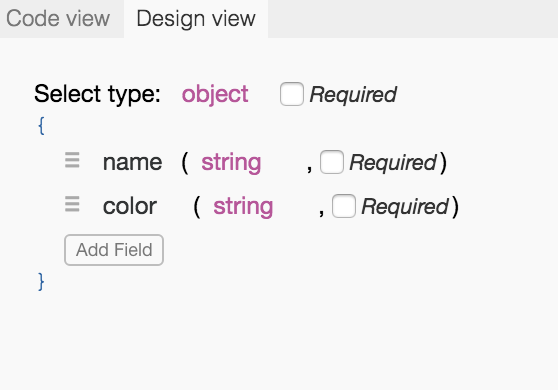Check Required for the color field
558x390 pixels.
344,206
